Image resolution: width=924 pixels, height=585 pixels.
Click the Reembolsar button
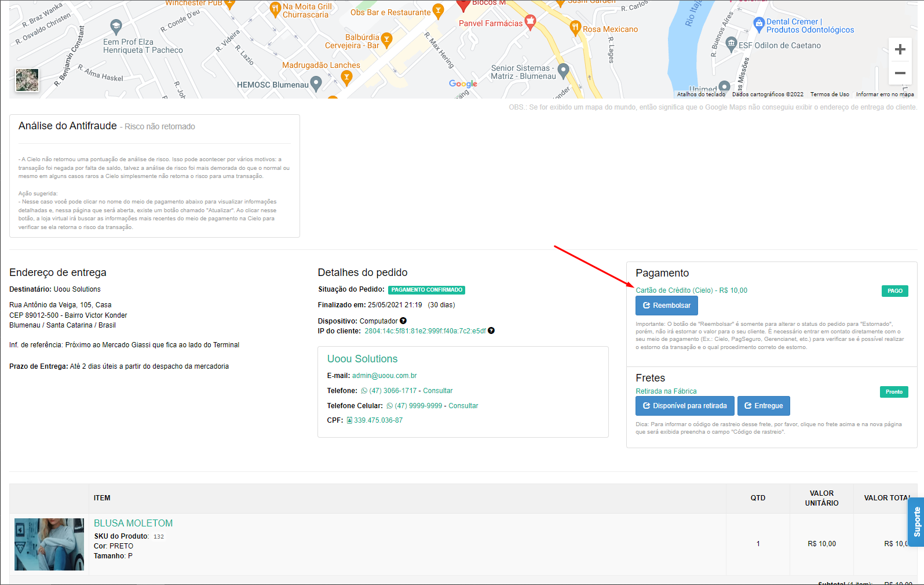coord(667,306)
